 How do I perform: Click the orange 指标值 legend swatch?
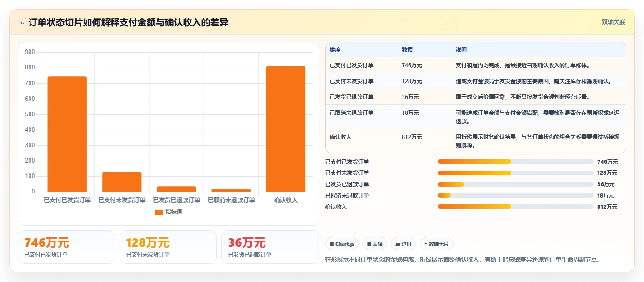click(159, 212)
